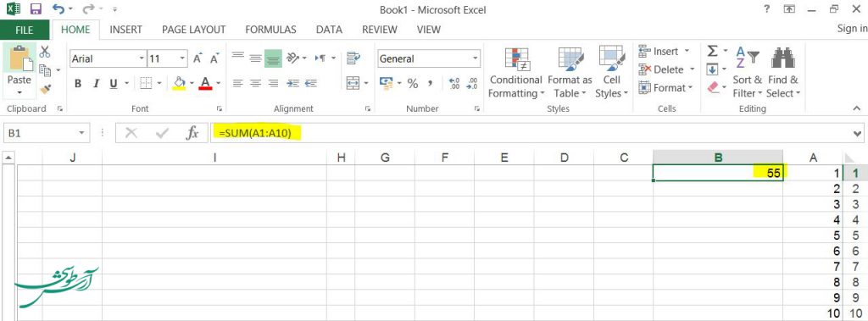Click the Percent Style icon
Image resolution: width=868 pixels, height=321 pixels.
(413, 84)
